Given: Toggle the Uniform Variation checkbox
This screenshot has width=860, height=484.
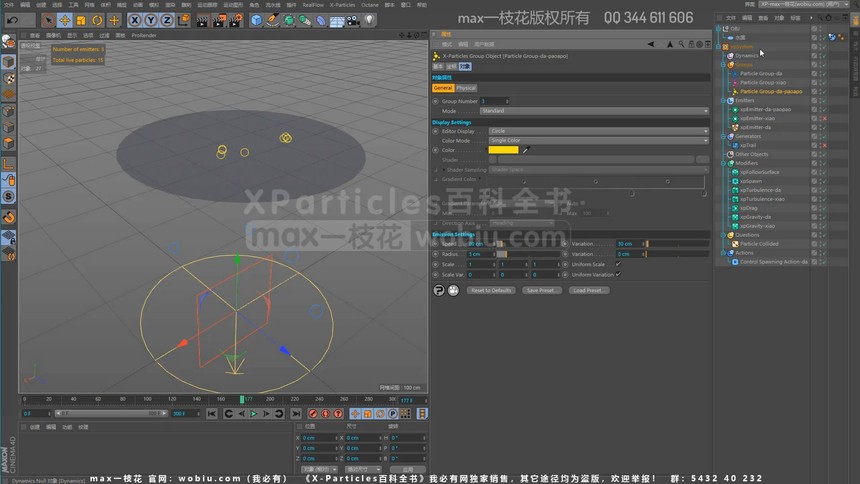Looking at the screenshot, I should [618, 274].
